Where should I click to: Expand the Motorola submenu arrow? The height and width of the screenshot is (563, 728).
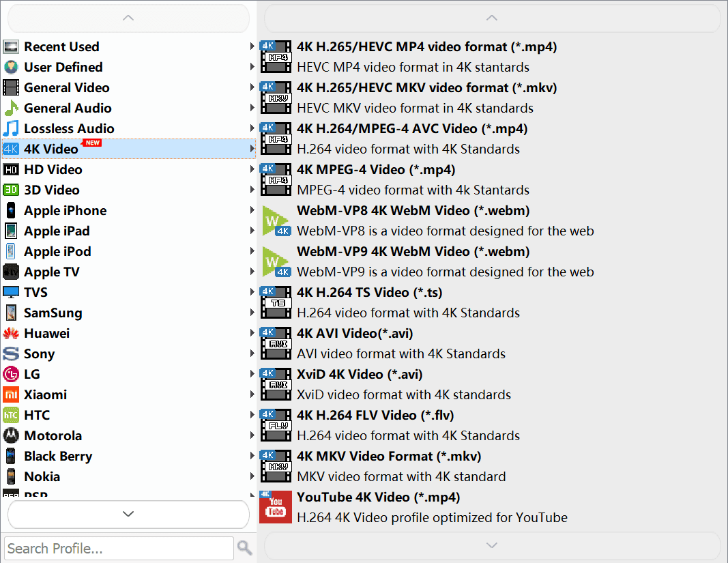(252, 435)
